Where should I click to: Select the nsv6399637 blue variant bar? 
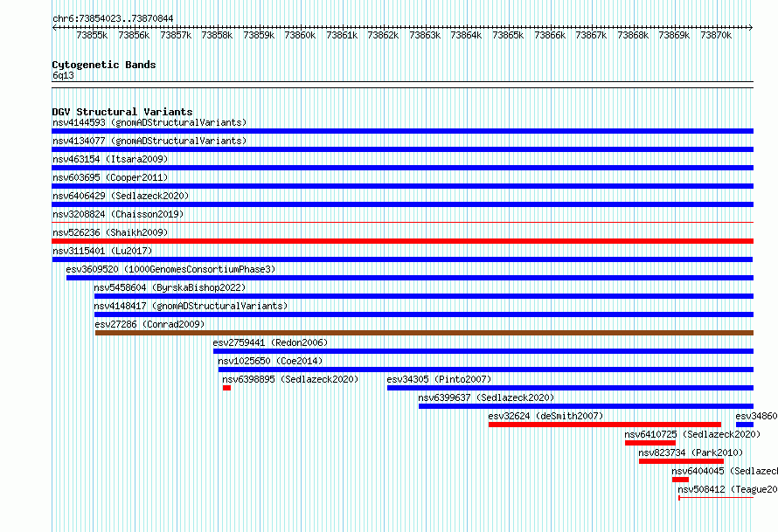(x=586, y=406)
